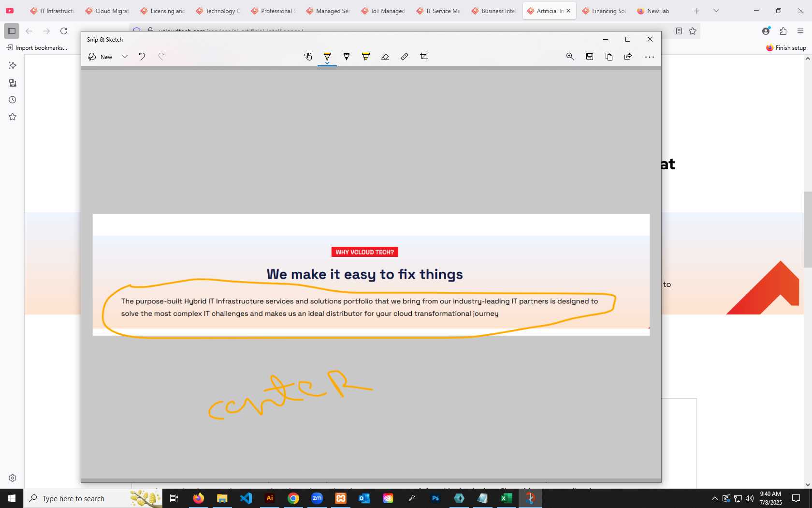Click Finish setup button
Image resolution: width=812 pixels, height=508 pixels.
pos(786,47)
